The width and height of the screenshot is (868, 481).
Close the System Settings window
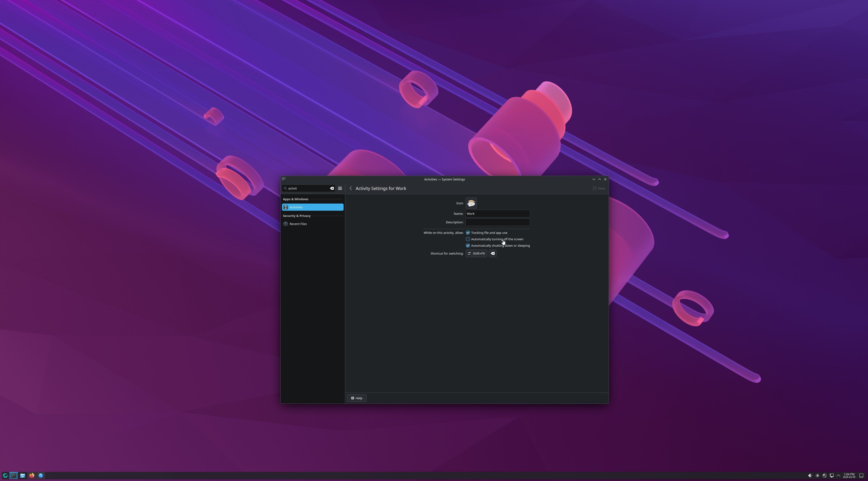[x=605, y=179]
